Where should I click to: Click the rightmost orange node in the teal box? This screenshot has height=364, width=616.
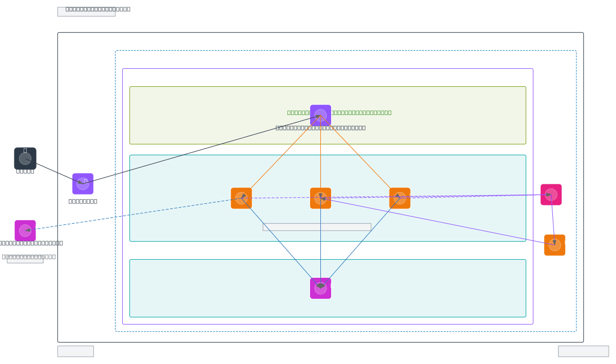click(x=399, y=198)
